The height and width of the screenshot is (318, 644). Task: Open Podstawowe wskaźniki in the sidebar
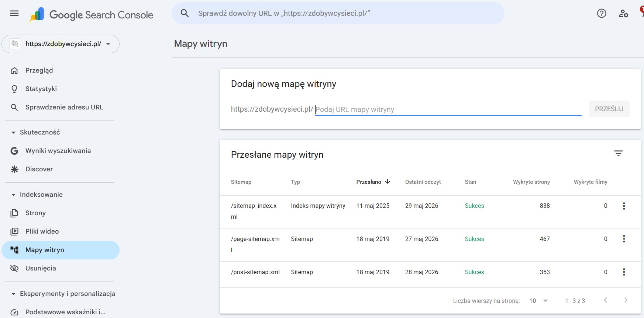click(61, 312)
